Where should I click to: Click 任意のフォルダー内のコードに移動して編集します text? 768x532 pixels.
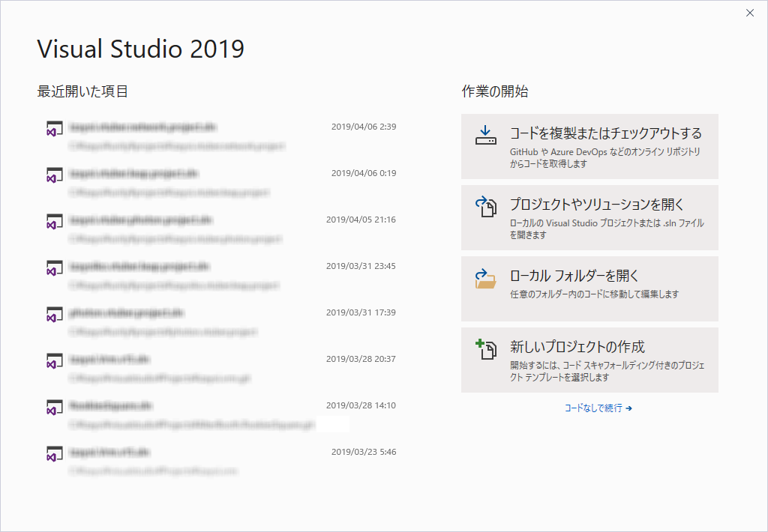point(594,294)
